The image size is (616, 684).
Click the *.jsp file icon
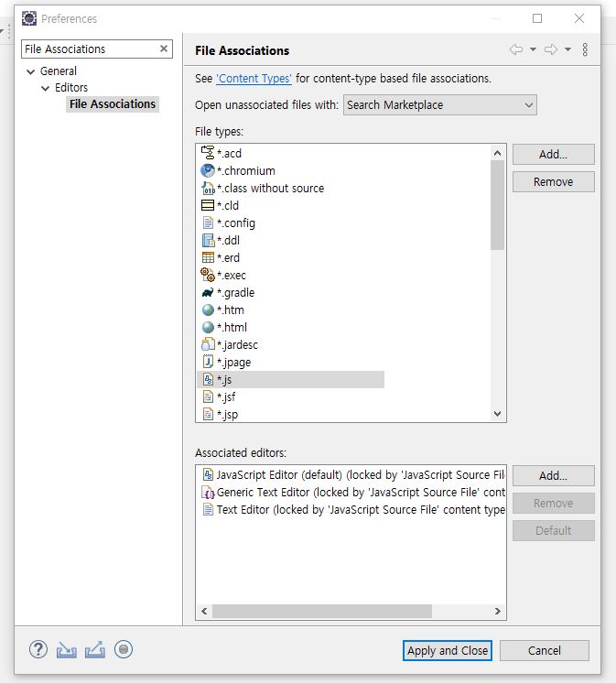pyautogui.click(x=208, y=414)
